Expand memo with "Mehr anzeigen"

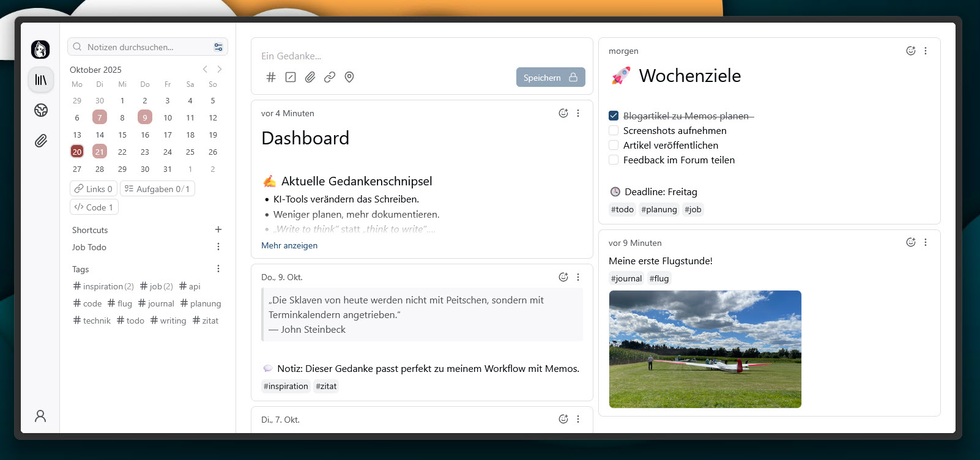click(x=289, y=245)
